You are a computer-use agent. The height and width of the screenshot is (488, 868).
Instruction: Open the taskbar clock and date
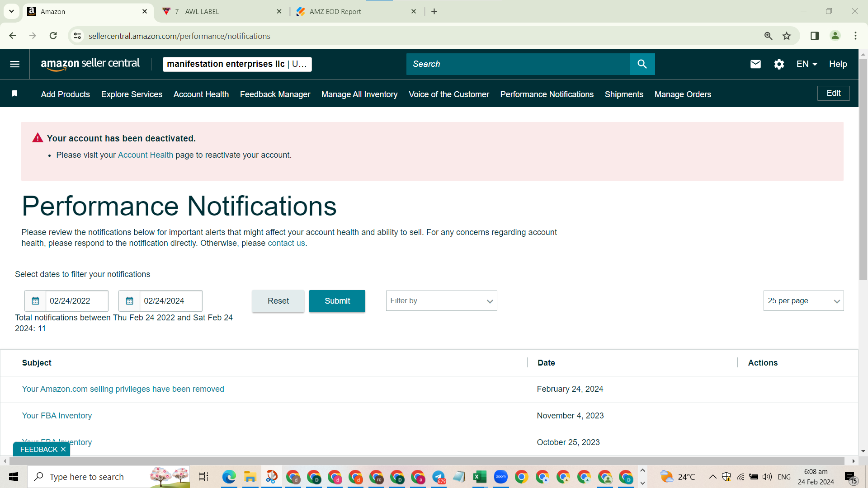point(816,477)
